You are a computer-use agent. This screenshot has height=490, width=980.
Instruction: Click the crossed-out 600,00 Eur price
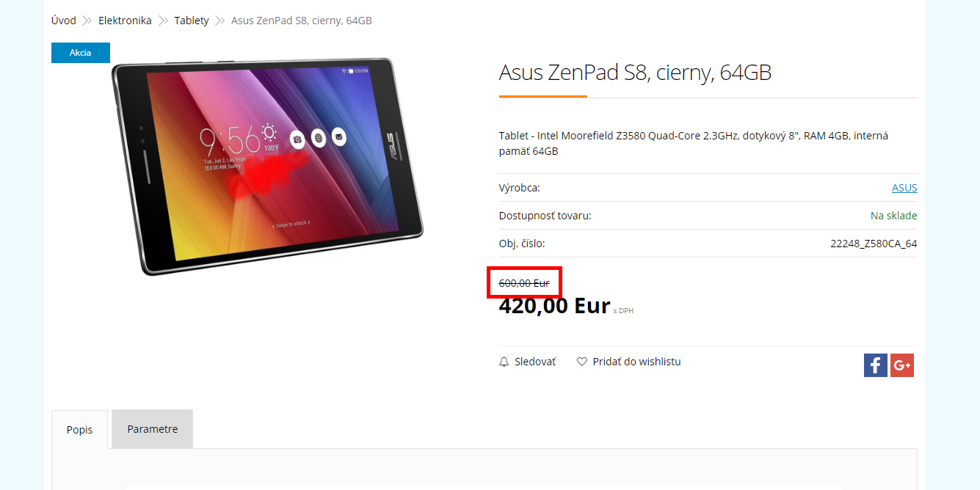[x=524, y=283]
